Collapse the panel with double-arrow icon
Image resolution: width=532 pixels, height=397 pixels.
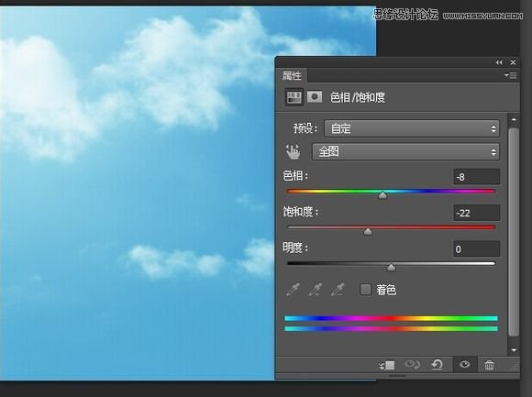pyautogui.click(x=498, y=62)
